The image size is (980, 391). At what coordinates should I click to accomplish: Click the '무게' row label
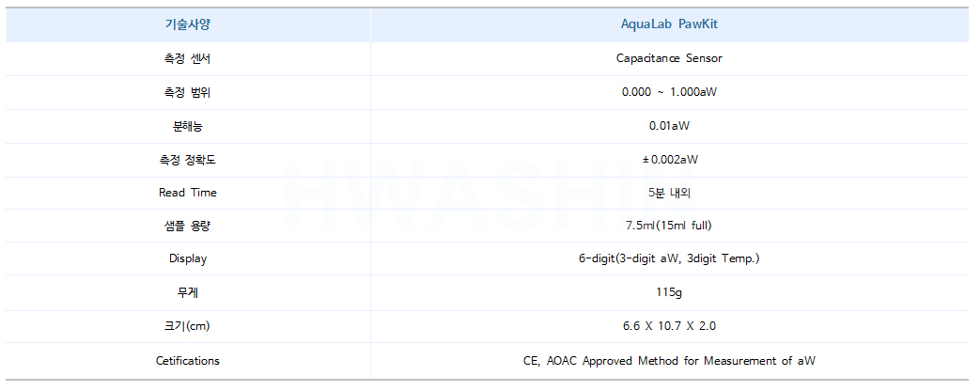[x=188, y=293]
